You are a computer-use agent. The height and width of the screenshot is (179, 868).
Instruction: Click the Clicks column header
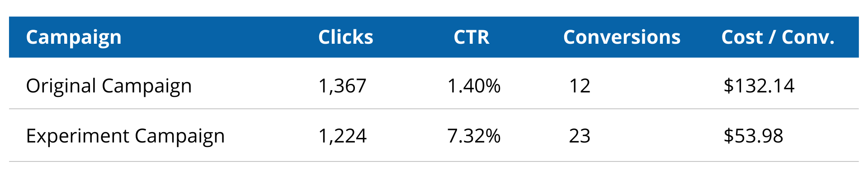[346, 37]
